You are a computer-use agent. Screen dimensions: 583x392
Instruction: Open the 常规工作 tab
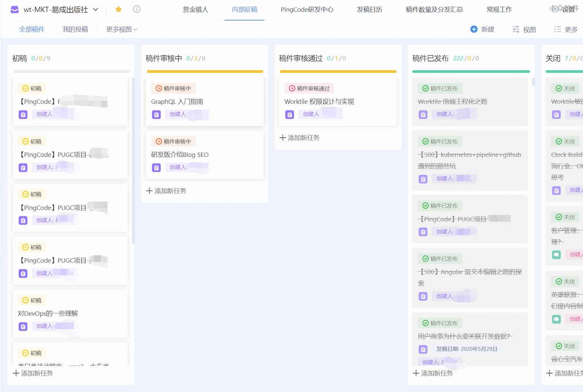(x=499, y=9)
